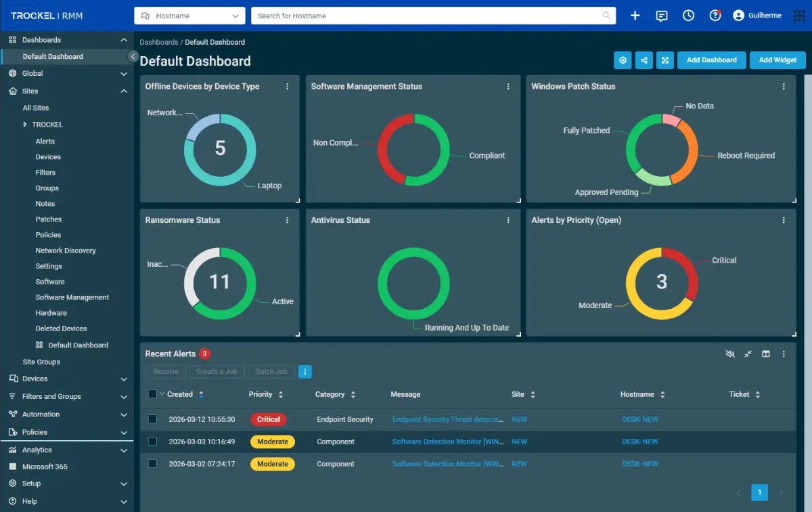Screen dimensions: 812x512
Task: Tick the checkbox for the 2026-03-02 alert
Action: click(153, 464)
